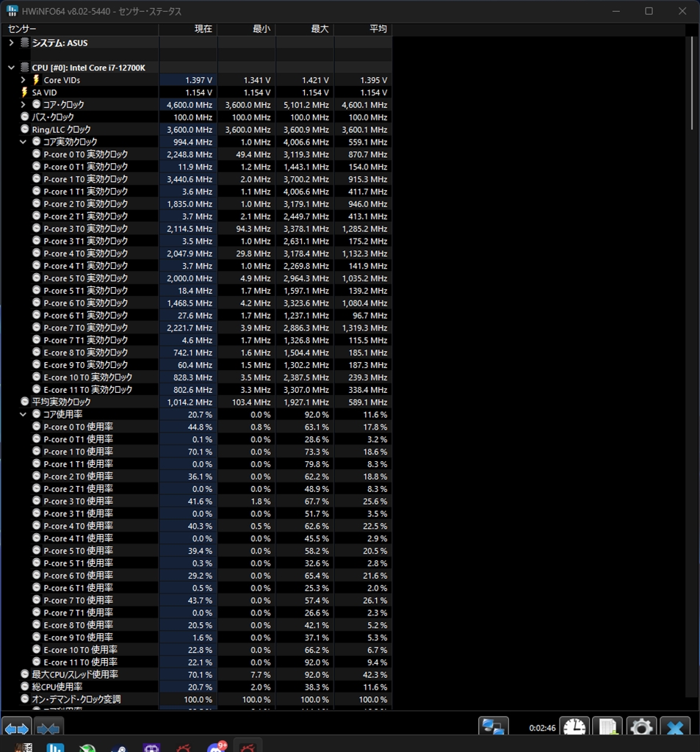Click the clock icon beside バス・クロック
Image resolution: width=700 pixels, height=752 pixels.
[25, 117]
